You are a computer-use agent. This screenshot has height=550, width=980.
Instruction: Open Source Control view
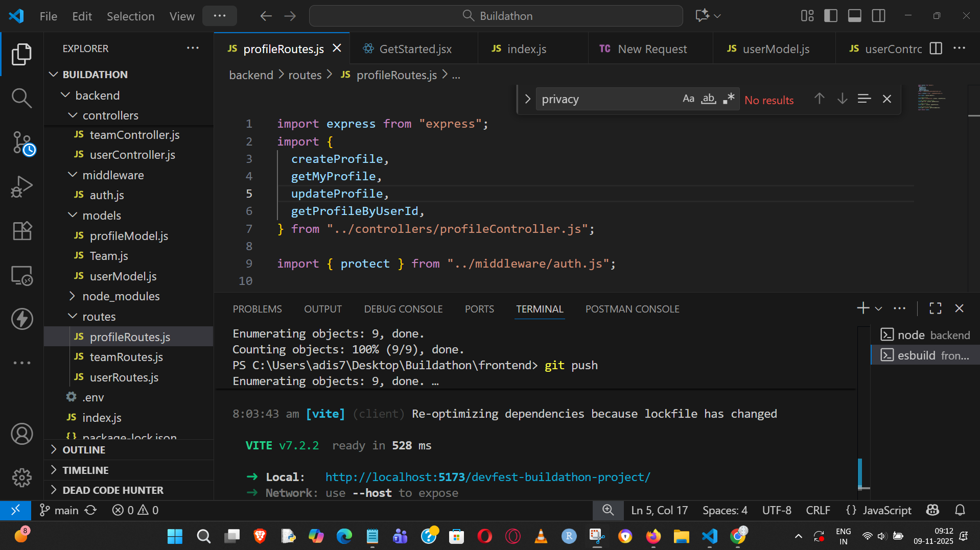tap(21, 143)
